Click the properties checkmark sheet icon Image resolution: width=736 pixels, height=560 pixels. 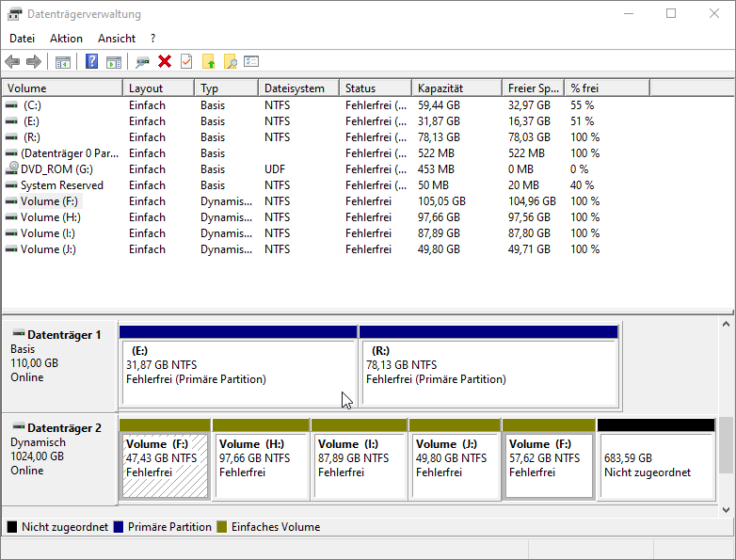point(186,61)
